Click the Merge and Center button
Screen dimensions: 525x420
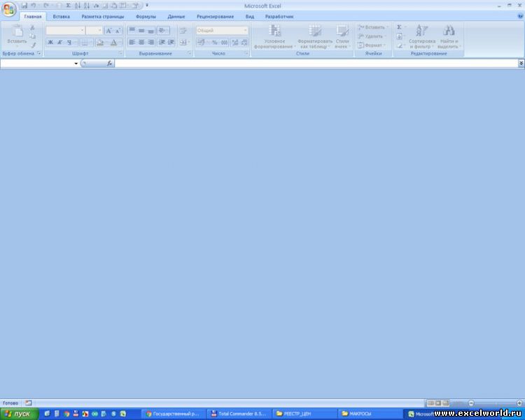(x=184, y=42)
